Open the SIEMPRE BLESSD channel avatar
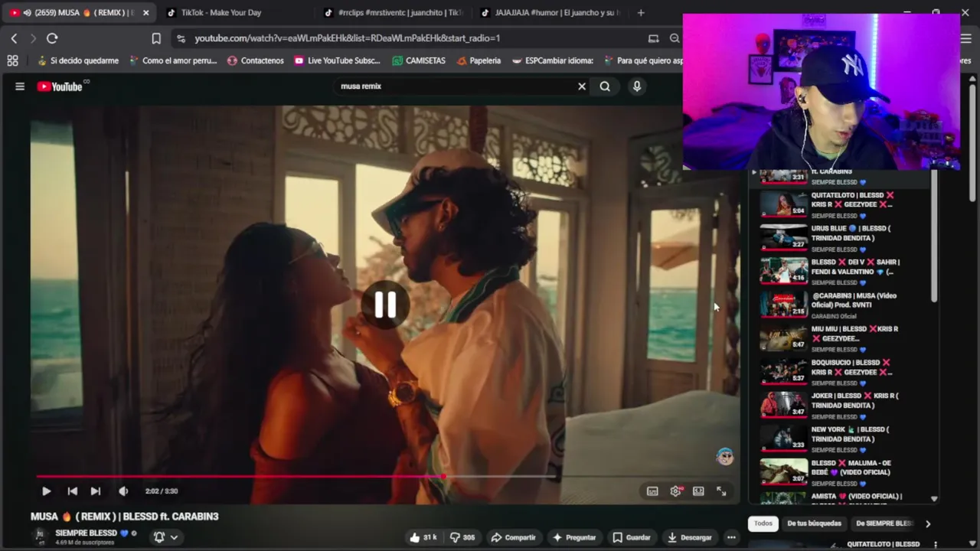Image resolution: width=980 pixels, height=551 pixels. point(40,536)
